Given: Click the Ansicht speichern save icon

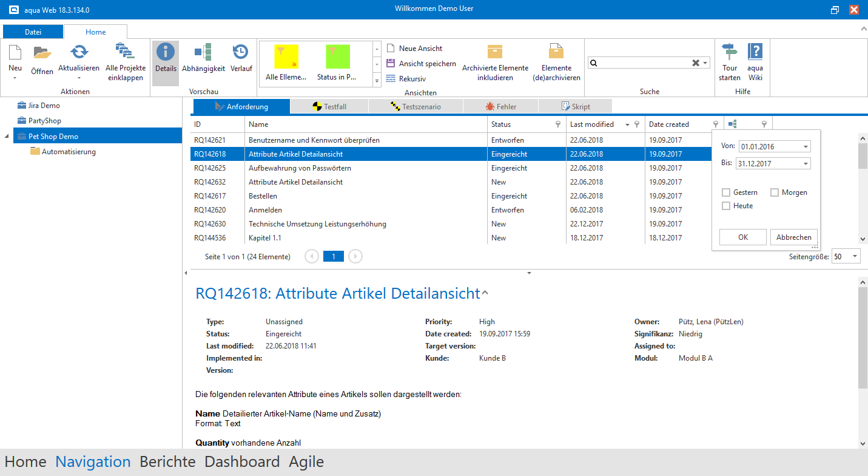Looking at the screenshot, I should point(391,64).
